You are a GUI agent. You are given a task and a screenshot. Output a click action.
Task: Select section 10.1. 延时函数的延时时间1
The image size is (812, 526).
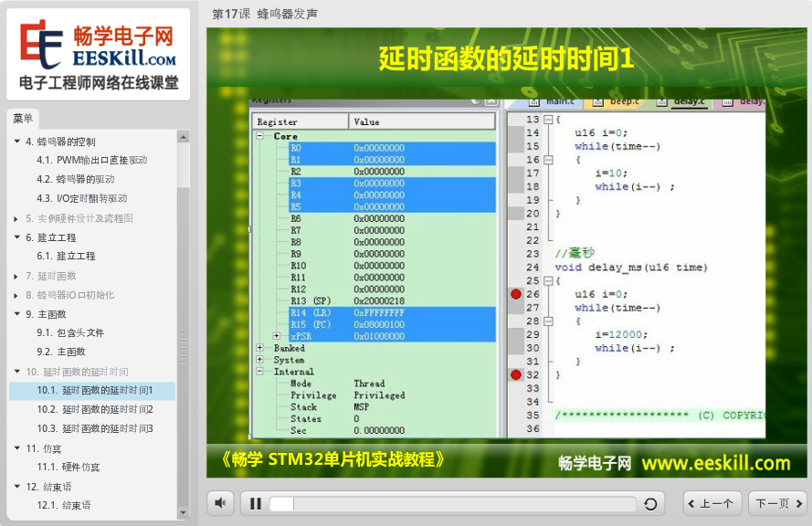[92, 390]
